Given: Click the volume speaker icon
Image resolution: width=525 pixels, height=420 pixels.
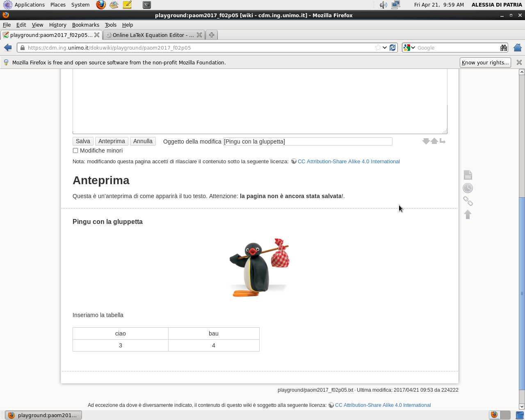Looking at the screenshot, I should [x=383, y=5].
